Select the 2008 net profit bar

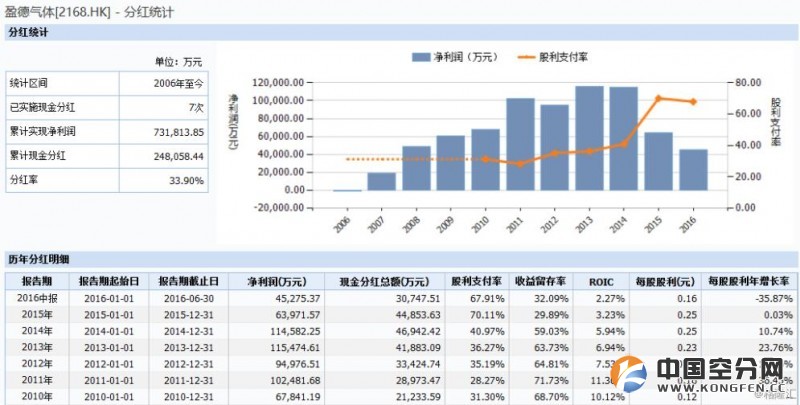coord(416,168)
